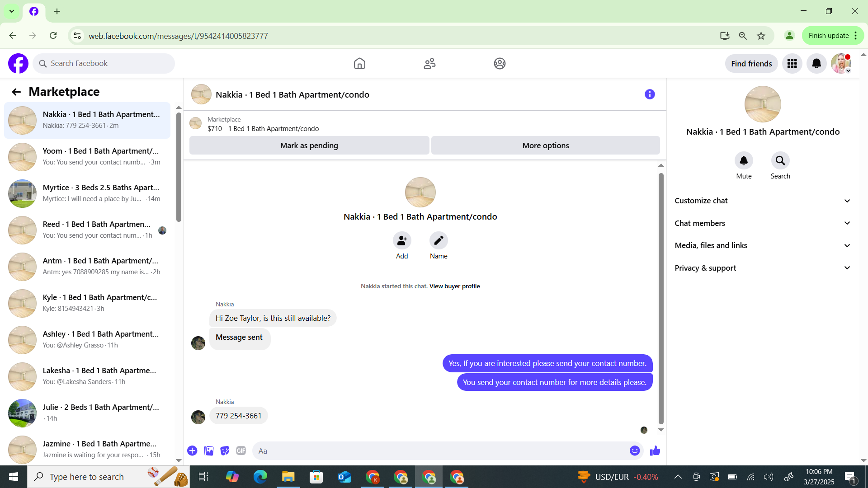Select the Ashley conversation
Viewport: 868px width, 488px height.
tap(87, 340)
